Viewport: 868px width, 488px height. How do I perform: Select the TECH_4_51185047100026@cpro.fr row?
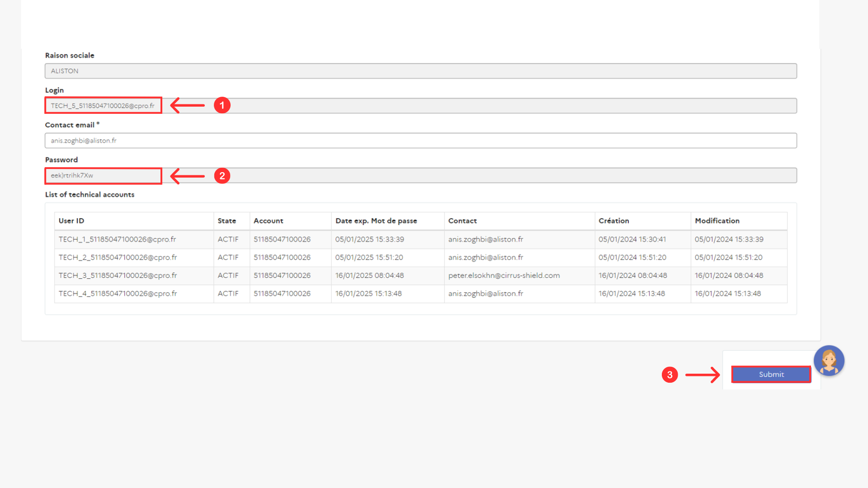point(118,294)
